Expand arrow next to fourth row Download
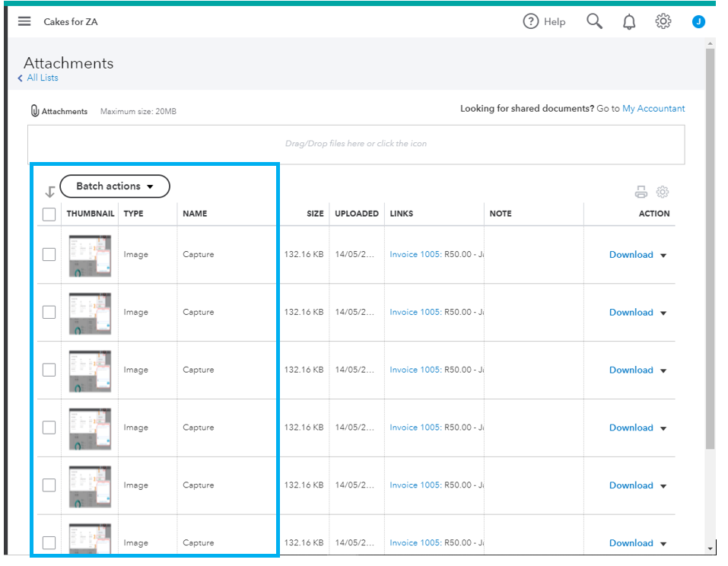The height and width of the screenshot is (566, 728). [663, 428]
